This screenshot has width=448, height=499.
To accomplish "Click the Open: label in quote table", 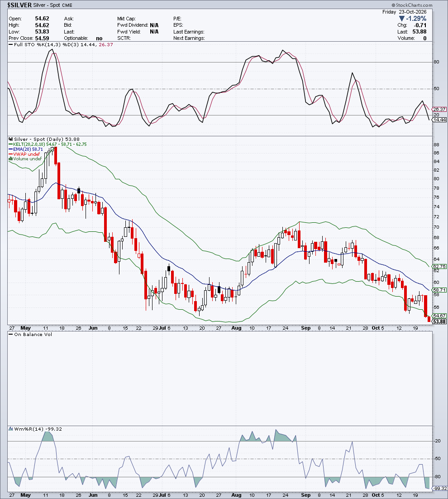I will pos(15,19).
